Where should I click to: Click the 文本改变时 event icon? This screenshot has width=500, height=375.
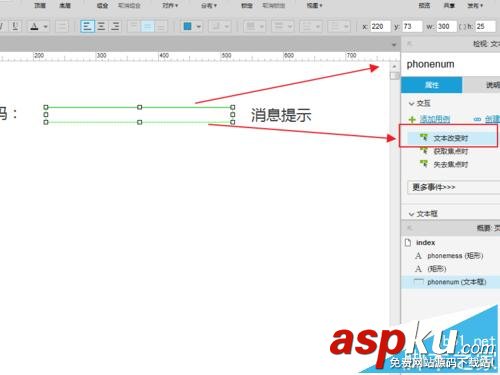pyautogui.click(x=424, y=137)
